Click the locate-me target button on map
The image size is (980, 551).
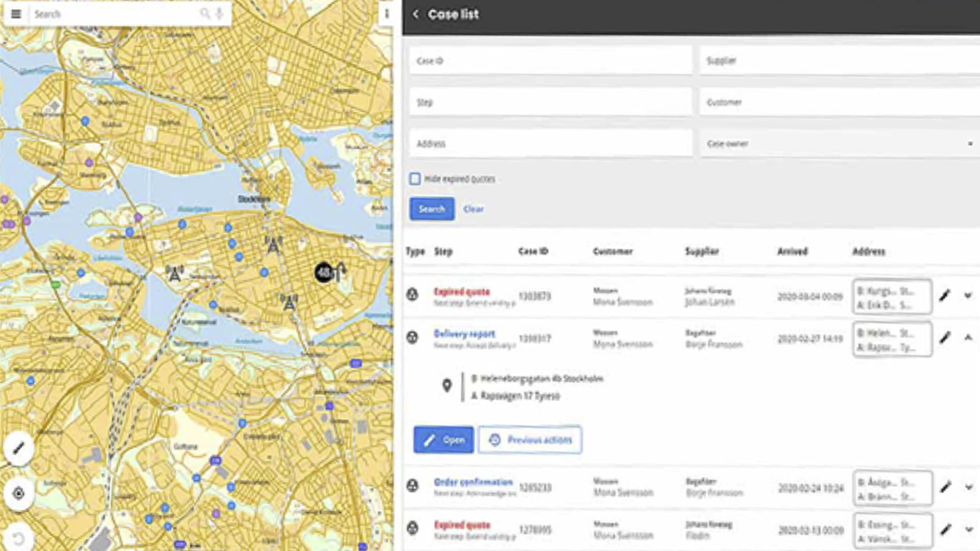coord(19,493)
